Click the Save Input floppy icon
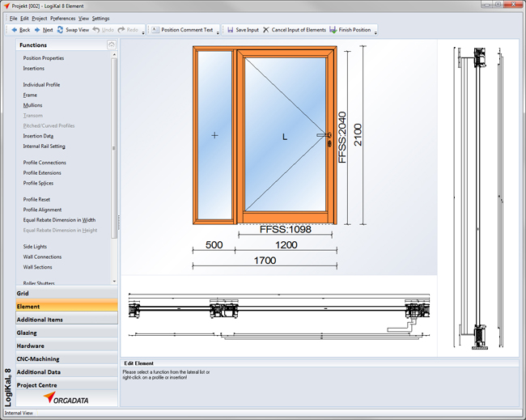Image resolution: width=526 pixels, height=420 pixels. pos(231,30)
